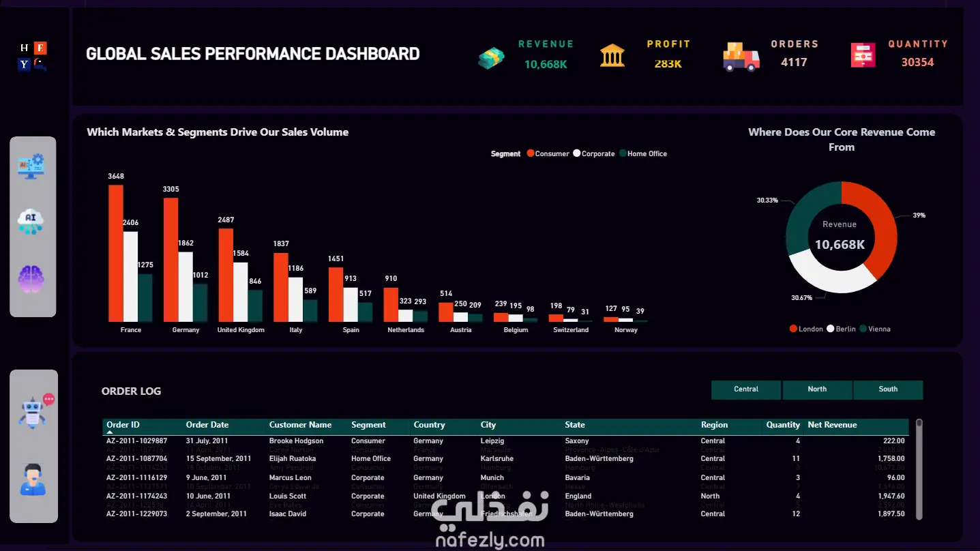Open the AI cloud icon page
Image resolution: width=980 pixels, height=551 pixels.
coord(31,222)
